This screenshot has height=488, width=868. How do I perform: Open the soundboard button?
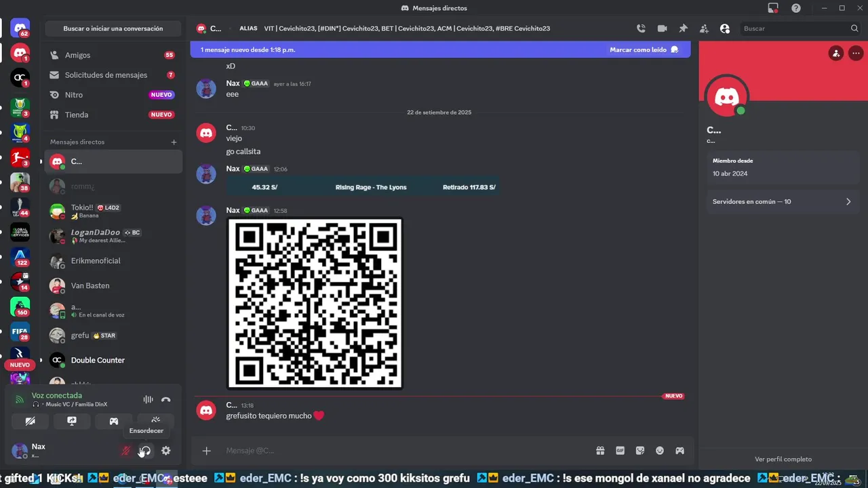click(x=155, y=421)
